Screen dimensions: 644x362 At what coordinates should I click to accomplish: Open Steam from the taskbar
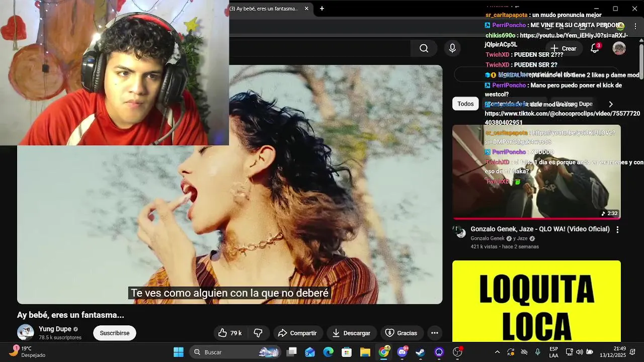pyautogui.click(x=421, y=352)
